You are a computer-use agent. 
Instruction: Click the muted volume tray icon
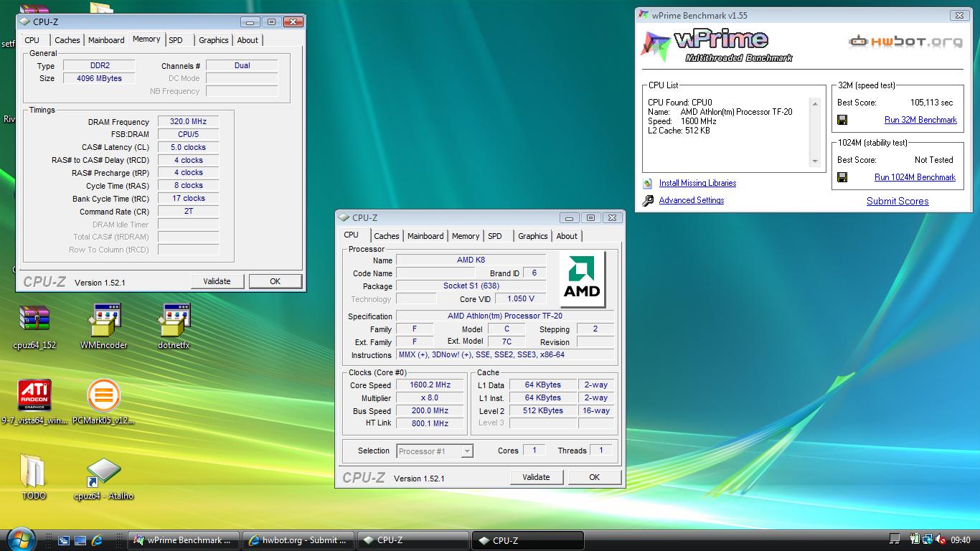941,540
